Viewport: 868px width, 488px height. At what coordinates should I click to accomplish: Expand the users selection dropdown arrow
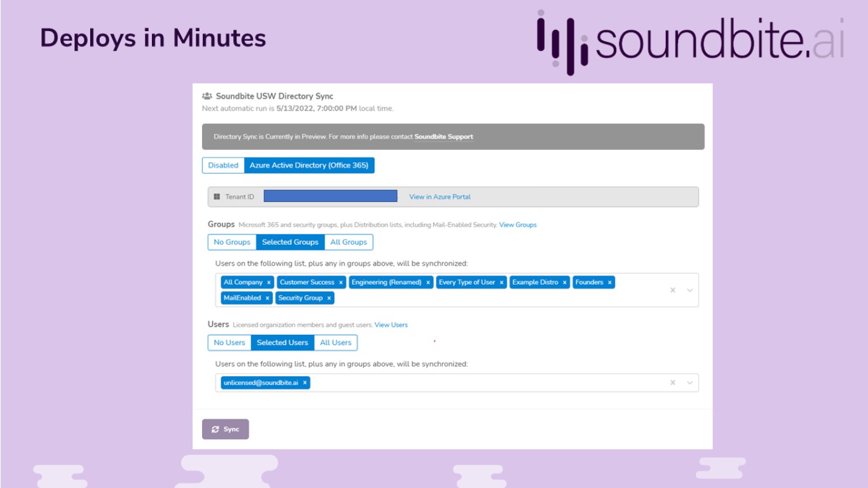pos(690,383)
